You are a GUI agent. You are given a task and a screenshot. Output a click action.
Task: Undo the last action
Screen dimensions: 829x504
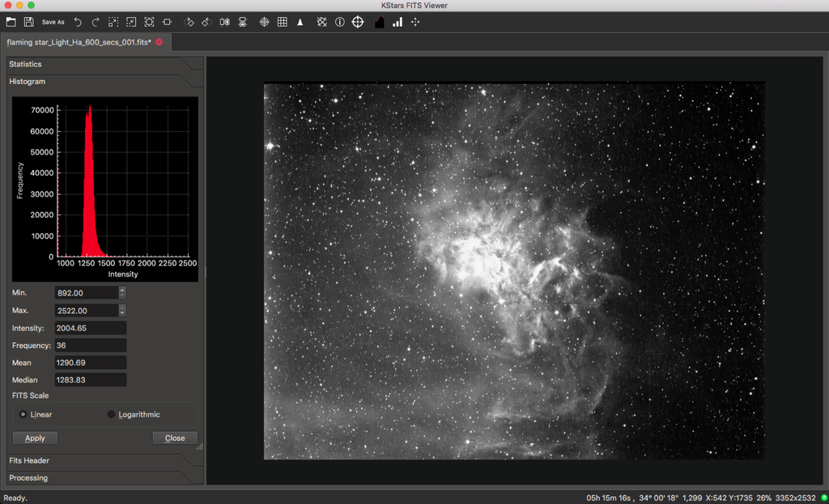78,22
